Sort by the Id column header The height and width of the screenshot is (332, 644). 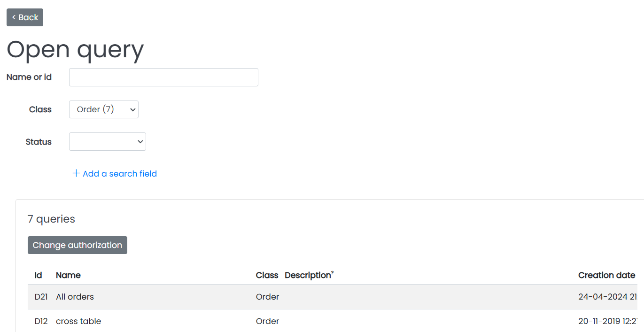[39, 275]
